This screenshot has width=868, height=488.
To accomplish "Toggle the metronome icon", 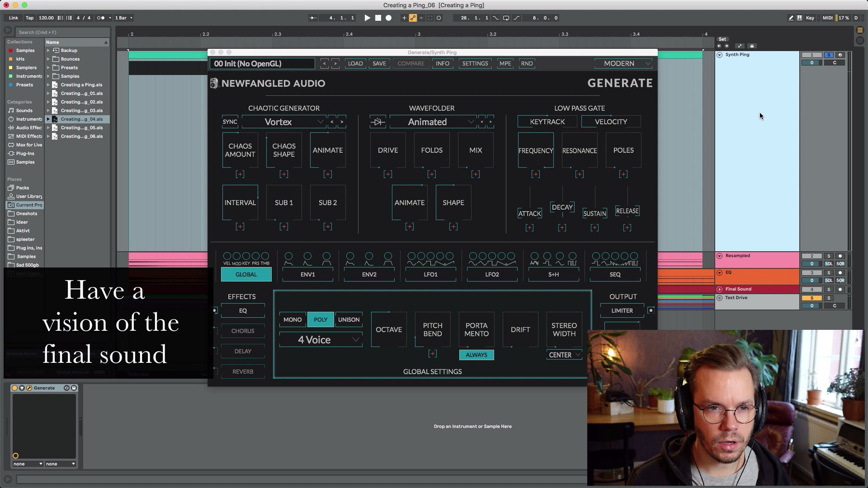I will (101, 18).
